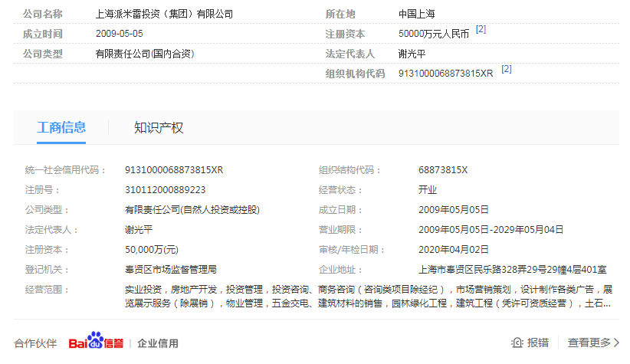Switch to the 知识产权 tab
Screen dimensions: 630x364
pos(159,128)
